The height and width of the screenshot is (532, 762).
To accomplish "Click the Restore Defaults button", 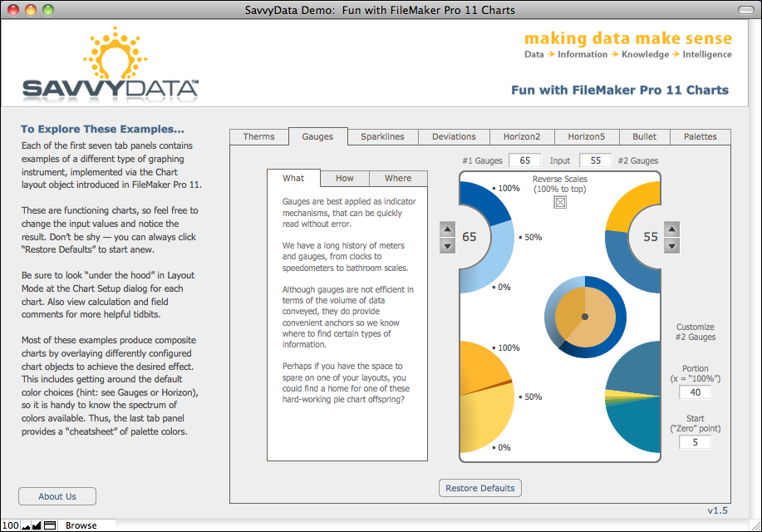I will pyautogui.click(x=480, y=488).
